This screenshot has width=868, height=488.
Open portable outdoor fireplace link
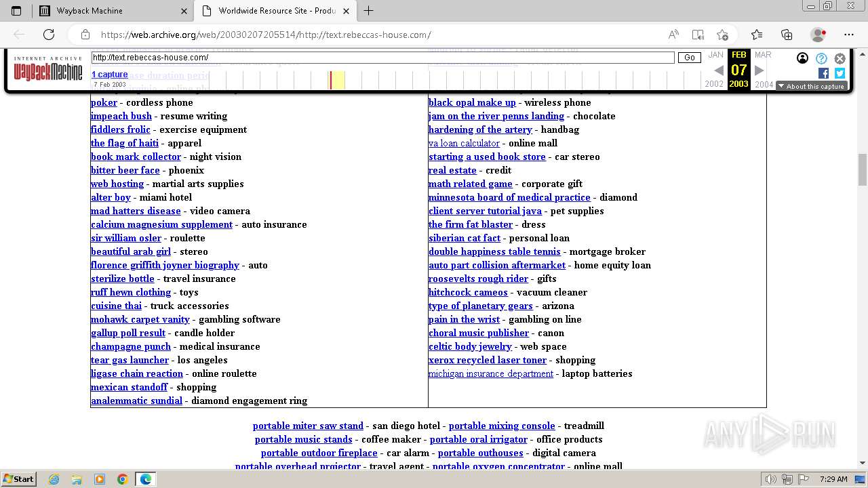tap(319, 453)
